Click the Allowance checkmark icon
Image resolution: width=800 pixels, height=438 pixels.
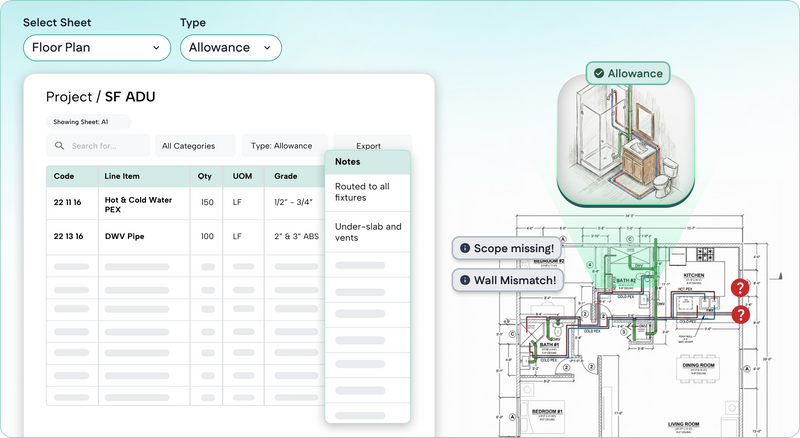click(x=598, y=73)
